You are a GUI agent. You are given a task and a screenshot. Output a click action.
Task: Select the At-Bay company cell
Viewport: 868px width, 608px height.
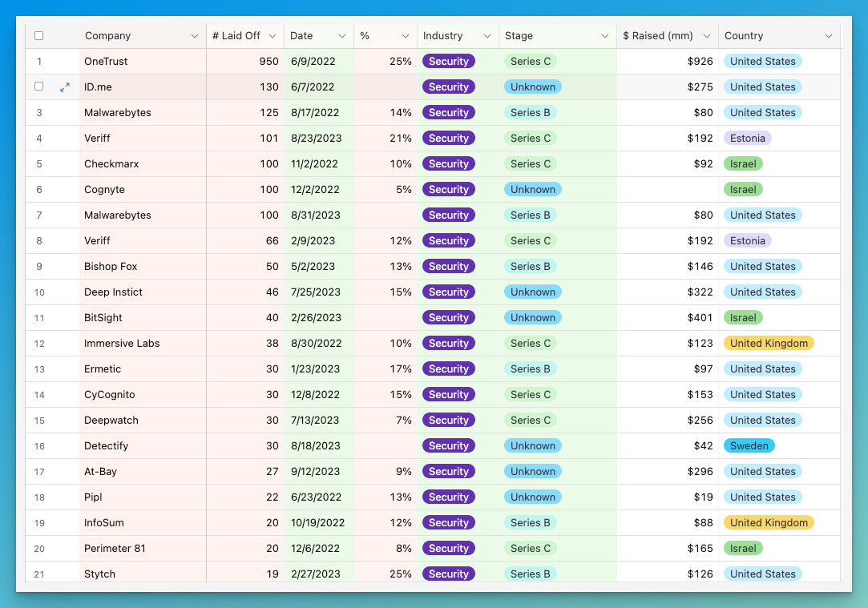click(143, 471)
